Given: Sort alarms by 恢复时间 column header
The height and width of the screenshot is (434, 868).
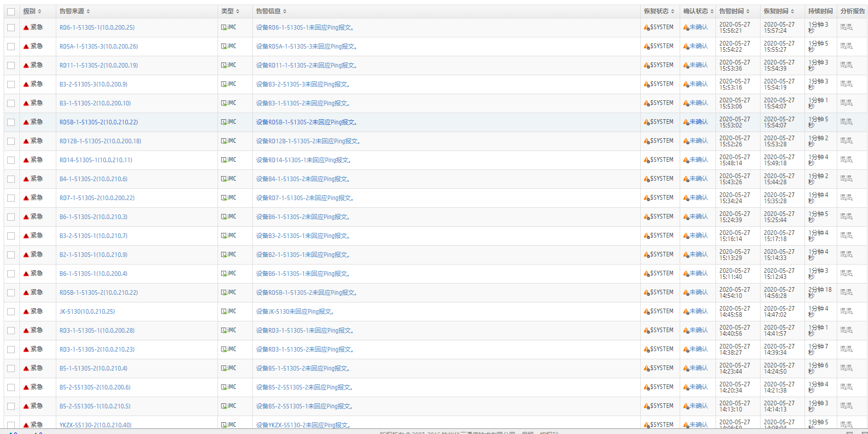Looking at the screenshot, I should 779,11.
